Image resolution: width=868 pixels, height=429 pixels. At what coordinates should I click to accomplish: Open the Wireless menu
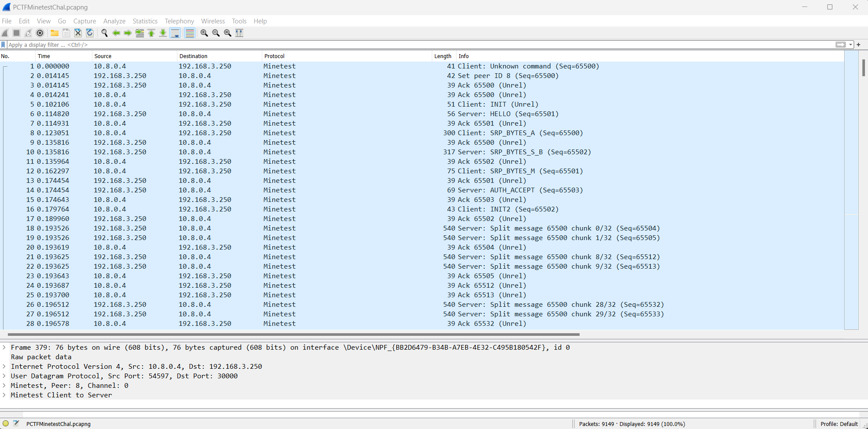click(x=213, y=21)
